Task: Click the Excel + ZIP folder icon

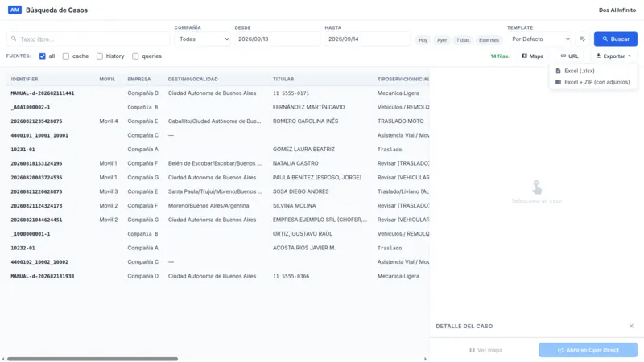Action: click(558, 82)
